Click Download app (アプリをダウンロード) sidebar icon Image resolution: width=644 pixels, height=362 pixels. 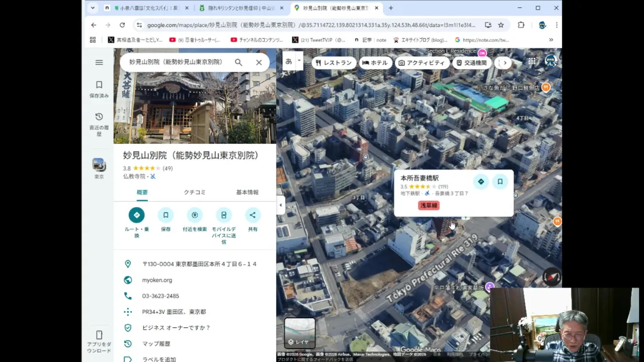(x=99, y=342)
